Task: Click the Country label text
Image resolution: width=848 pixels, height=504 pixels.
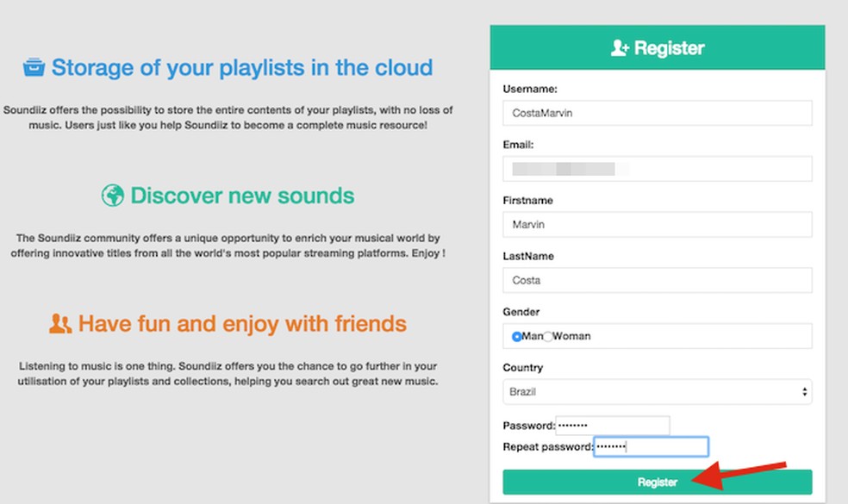Action: coord(523,368)
